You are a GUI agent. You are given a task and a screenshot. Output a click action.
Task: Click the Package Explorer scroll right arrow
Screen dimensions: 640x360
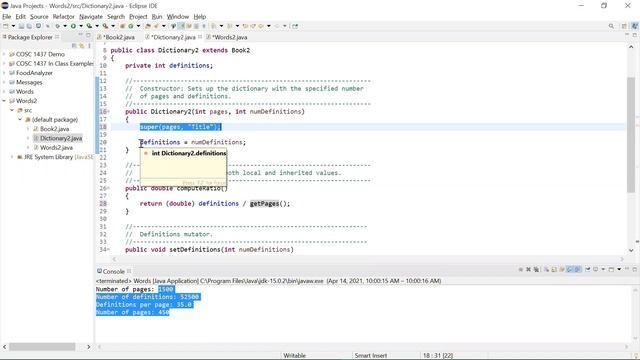click(89, 347)
